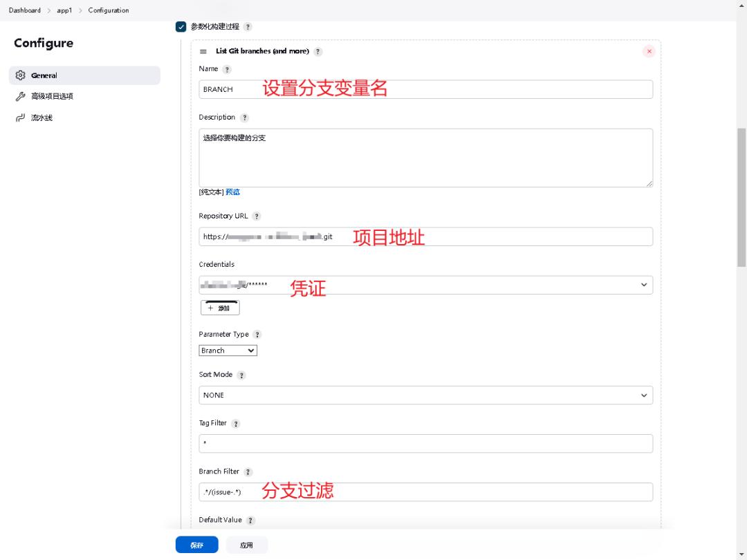Delete the parameter via the red X
The width and height of the screenshot is (747, 560).
(649, 50)
